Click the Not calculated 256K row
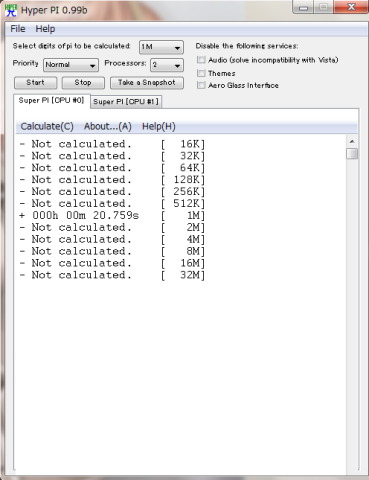This screenshot has width=369, height=480. click(112, 192)
